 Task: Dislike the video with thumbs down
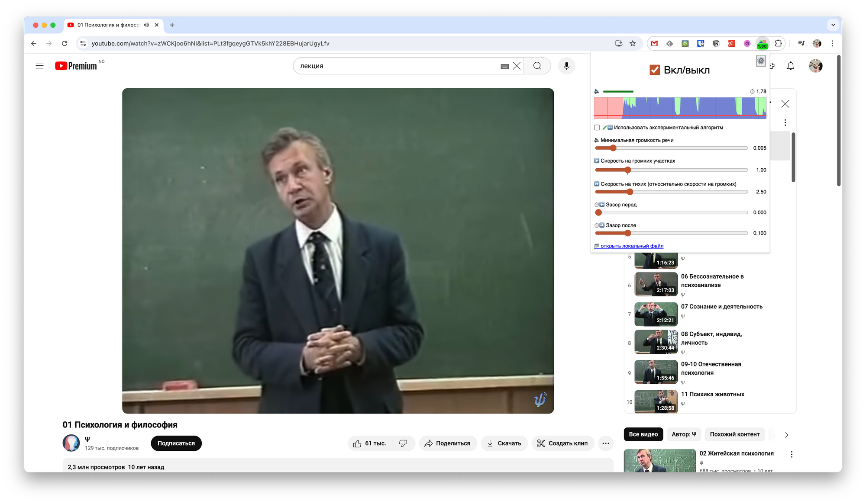403,443
